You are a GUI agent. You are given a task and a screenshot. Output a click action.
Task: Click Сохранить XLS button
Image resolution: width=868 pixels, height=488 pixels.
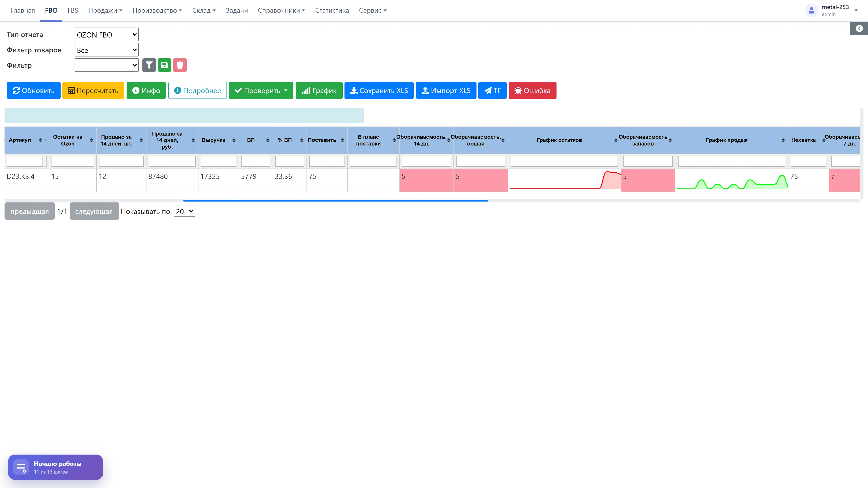pyautogui.click(x=379, y=90)
